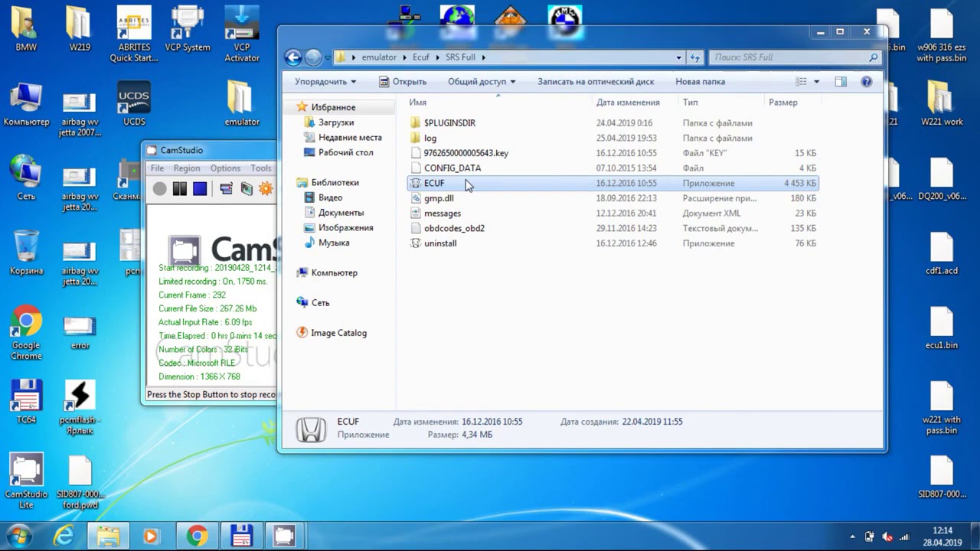
Task: Open CamStudio screen annotations icon
Action: tap(246, 188)
